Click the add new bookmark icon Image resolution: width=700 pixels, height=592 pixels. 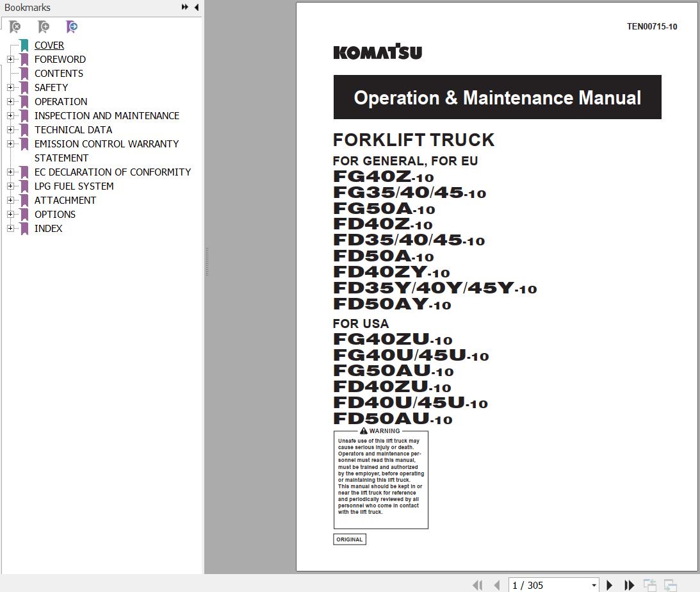coord(44,28)
